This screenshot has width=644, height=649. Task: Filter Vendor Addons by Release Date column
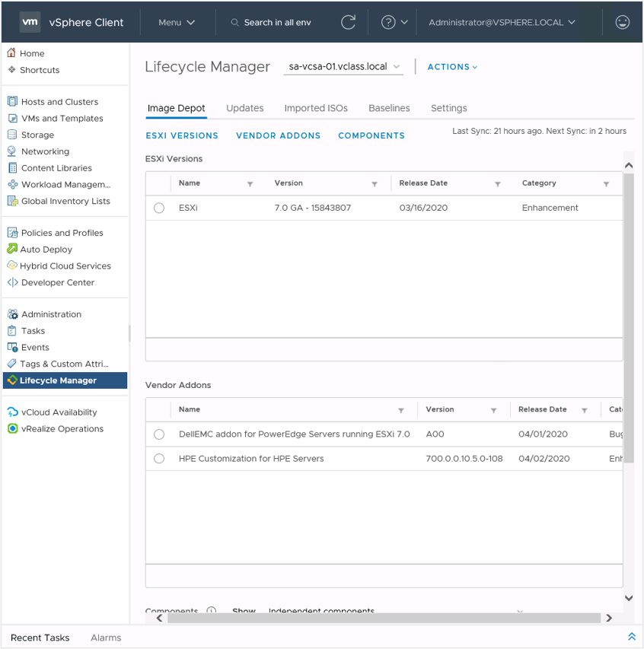(x=585, y=410)
